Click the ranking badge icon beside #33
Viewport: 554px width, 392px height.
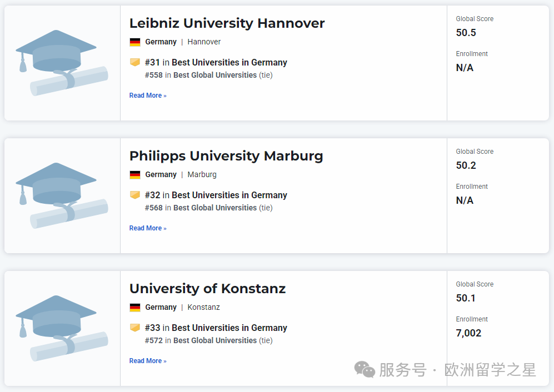135,328
